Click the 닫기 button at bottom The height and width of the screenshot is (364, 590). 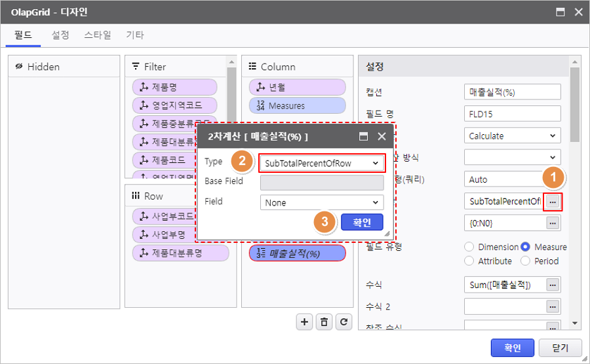click(560, 348)
